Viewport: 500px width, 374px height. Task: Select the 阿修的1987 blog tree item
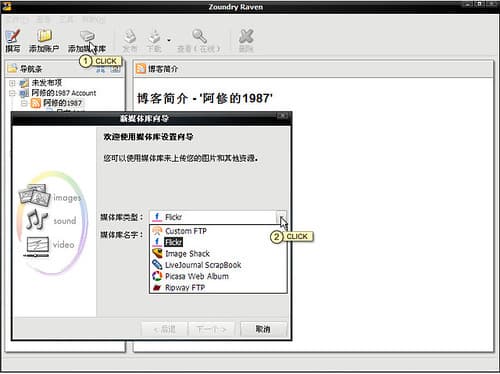point(62,103)
